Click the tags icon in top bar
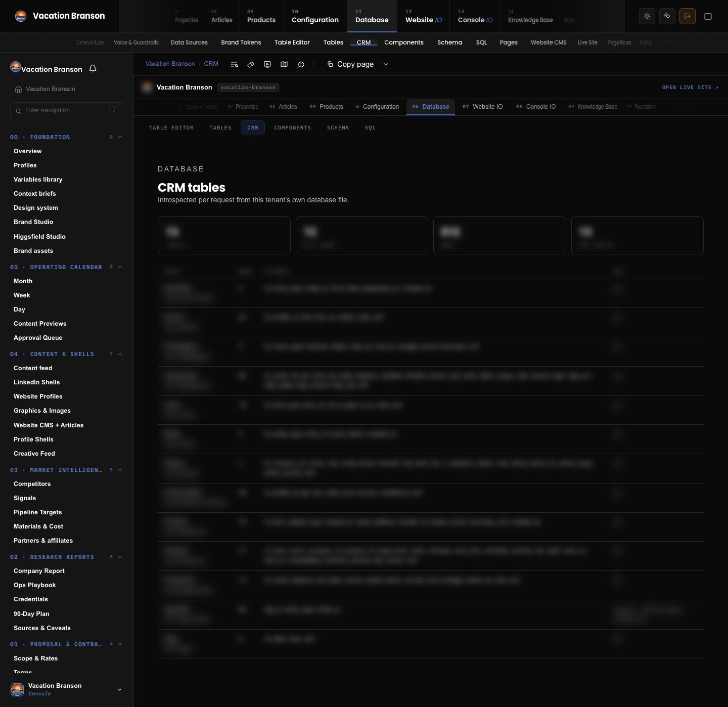728x707 pixels. (667, 16)
